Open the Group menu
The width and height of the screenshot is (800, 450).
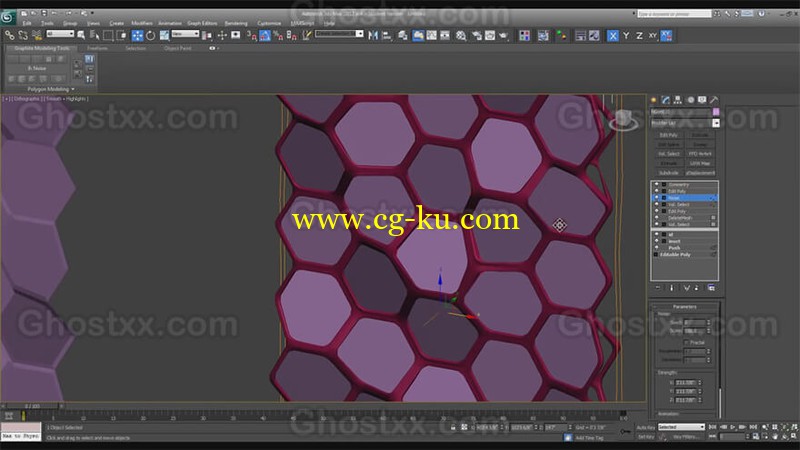[70, 23]
